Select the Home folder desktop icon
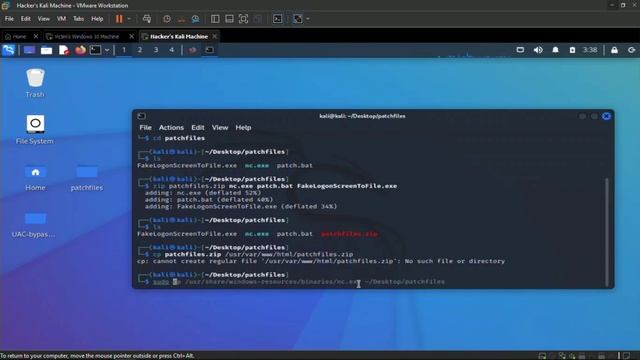The image size is (640, 360). pyautogui.click(x=35, y=178)
